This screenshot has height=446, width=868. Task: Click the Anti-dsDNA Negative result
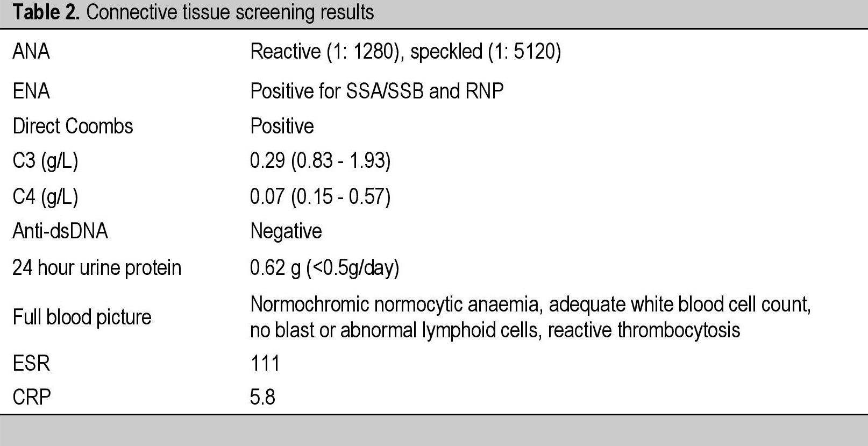[x=286, y=232]
